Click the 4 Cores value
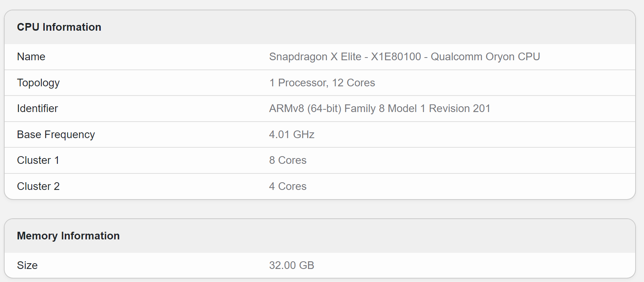The image size is (644, 282). [x=288, y=186]
